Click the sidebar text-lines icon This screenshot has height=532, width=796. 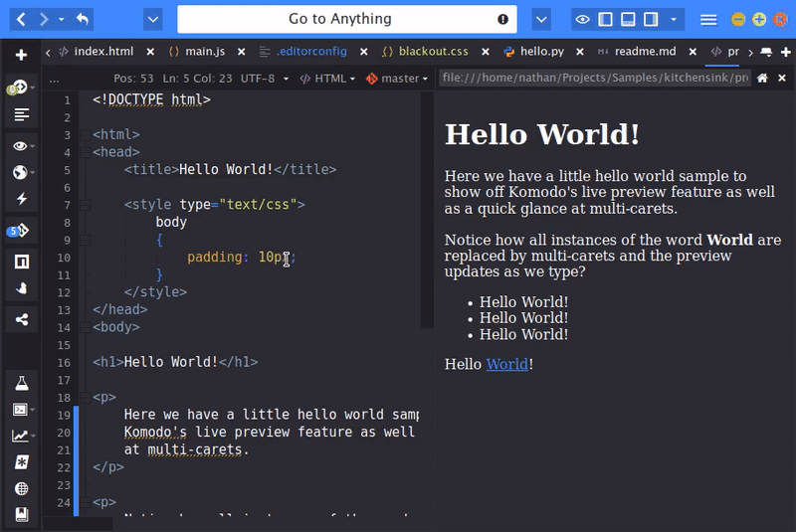(x=21, y=114)
